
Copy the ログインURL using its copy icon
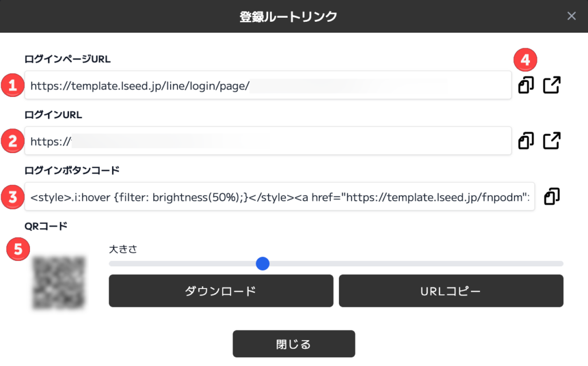click(x=525, y=141)
